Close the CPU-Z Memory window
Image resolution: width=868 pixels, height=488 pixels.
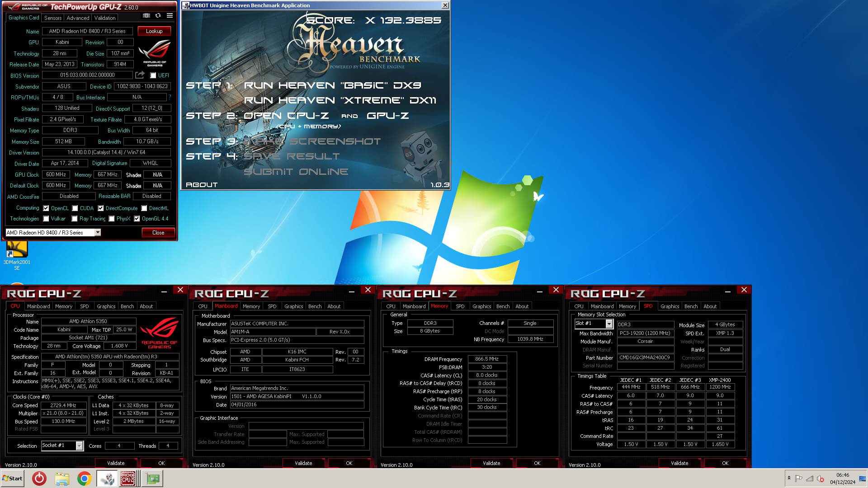click(x=556, y=290)
